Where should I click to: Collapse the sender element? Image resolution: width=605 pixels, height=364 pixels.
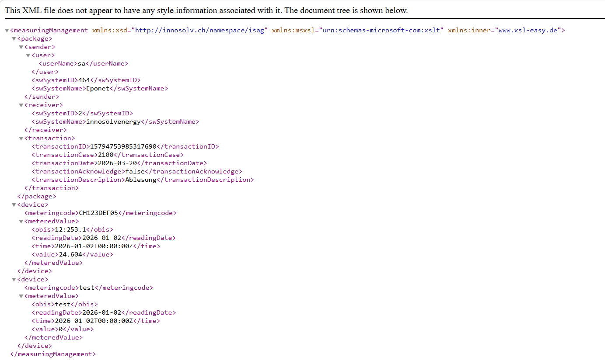pyautogui.click(x=21, y=47)
